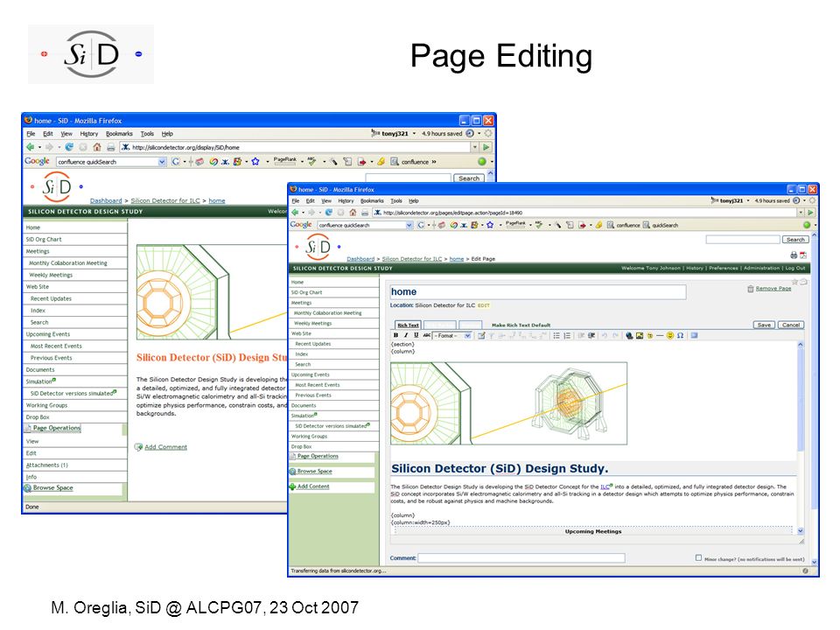Open Preferences in the green header bar

(724, 268)
